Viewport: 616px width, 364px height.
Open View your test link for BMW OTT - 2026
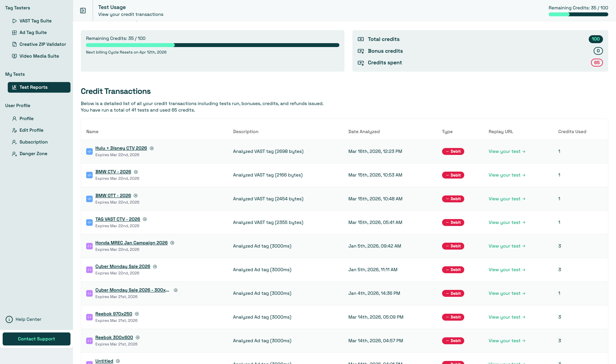507,199
